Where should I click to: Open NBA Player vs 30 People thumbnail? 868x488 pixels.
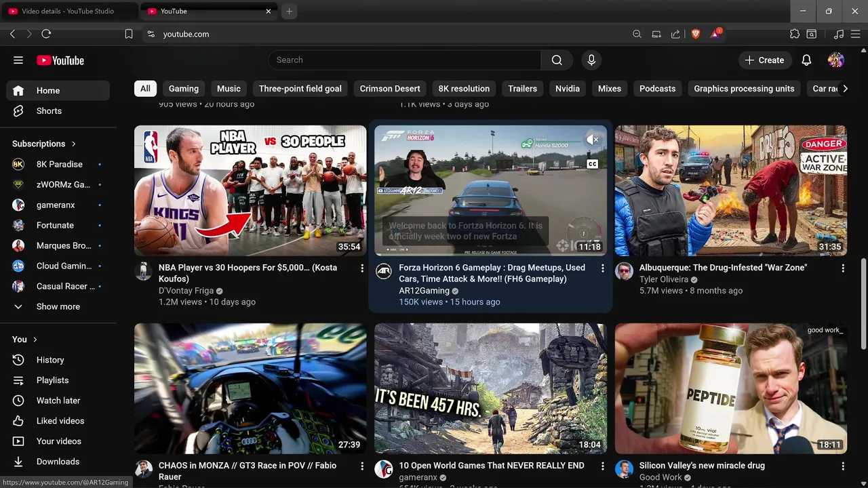[250, 190]
